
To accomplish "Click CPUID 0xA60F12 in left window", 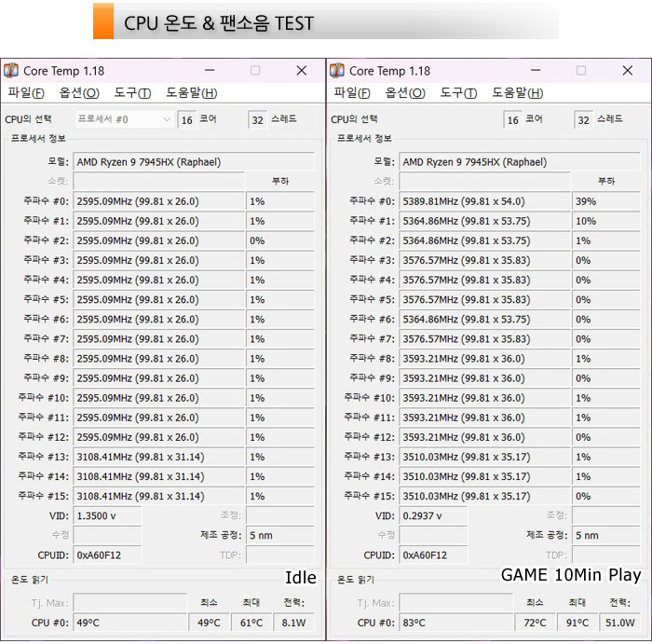I will 107,555.
